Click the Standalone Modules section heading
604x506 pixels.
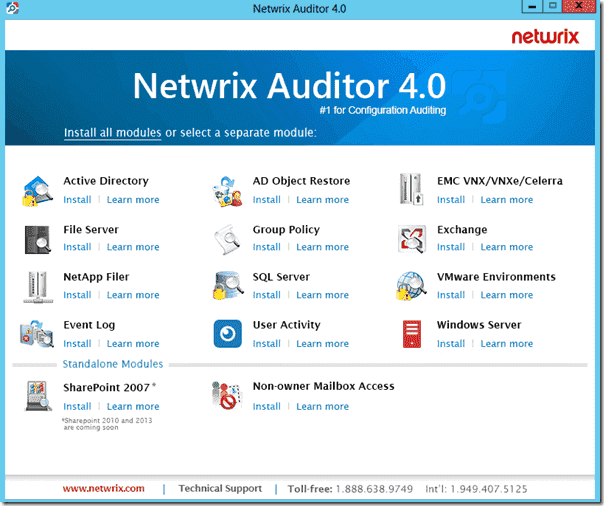click(x=113, y=364)
